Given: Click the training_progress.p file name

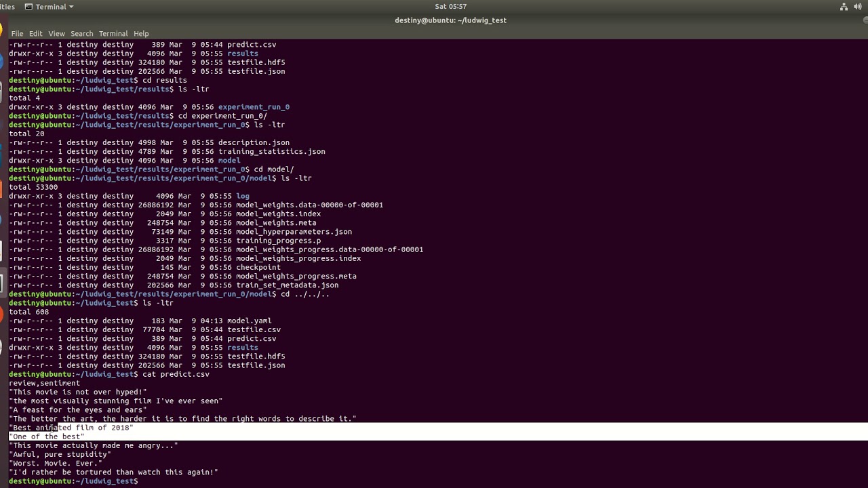Looking at the screenshot, I should coord(278,241).
